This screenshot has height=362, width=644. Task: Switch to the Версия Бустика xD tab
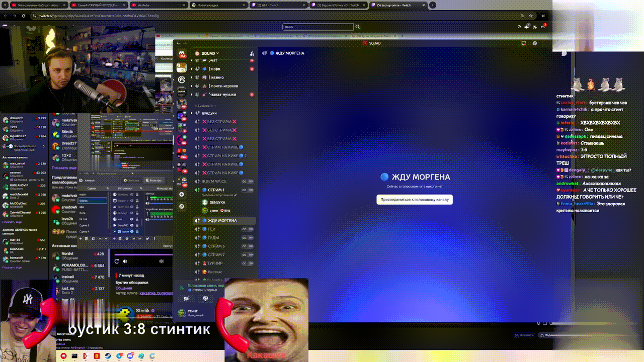(x=338, y=5)
